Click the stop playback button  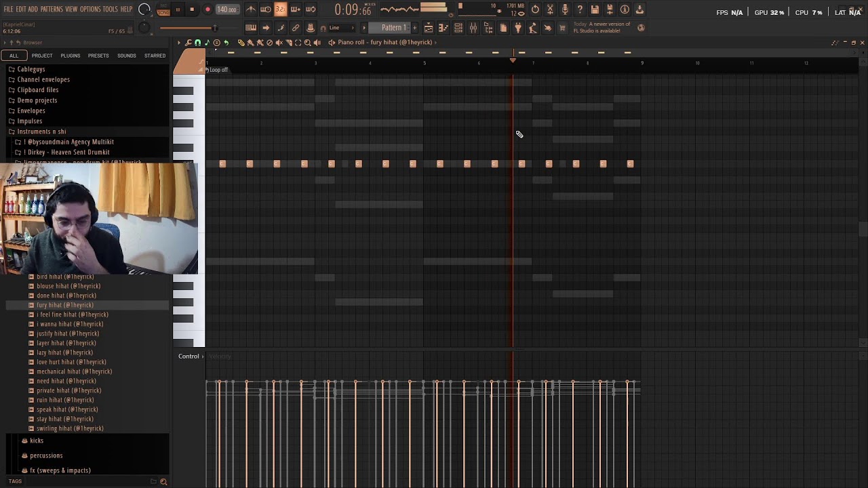coord(192,9)
